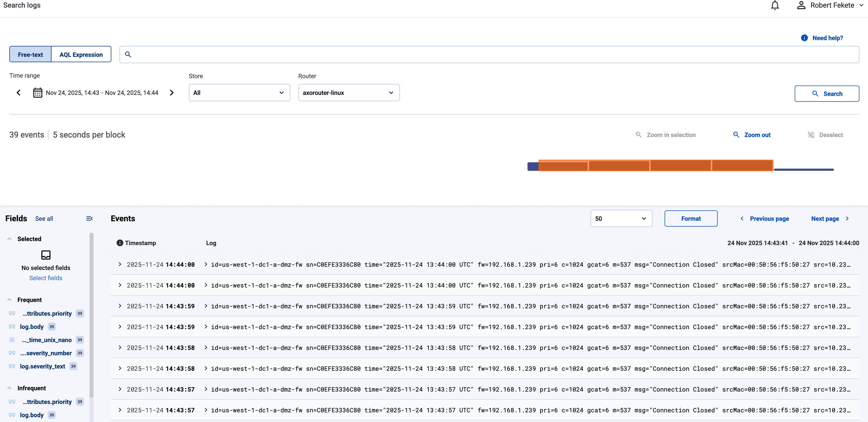The height and width of the screenshot is (422, 868).
Task: Click the info icon next to Timestamp
Action: click(x=120, y=243)
